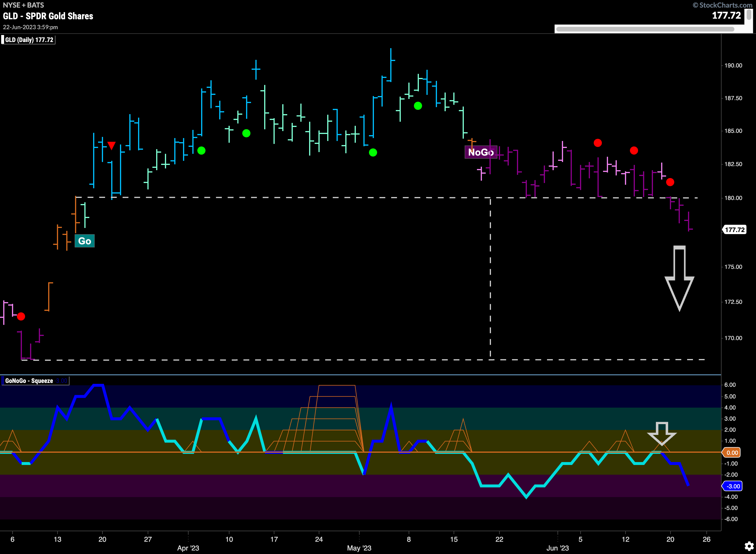Click the 'NYSE + BATS' exchange text
Screen dimensions: 756x554
(23, 5)
